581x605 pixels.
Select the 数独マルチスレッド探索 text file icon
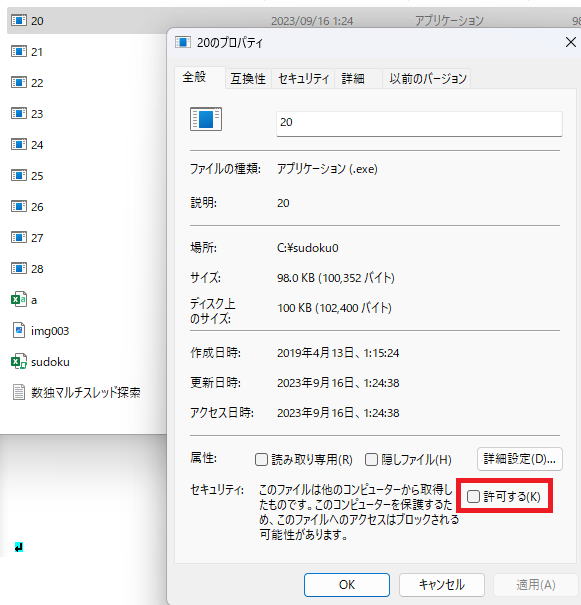tap(19, 392)
